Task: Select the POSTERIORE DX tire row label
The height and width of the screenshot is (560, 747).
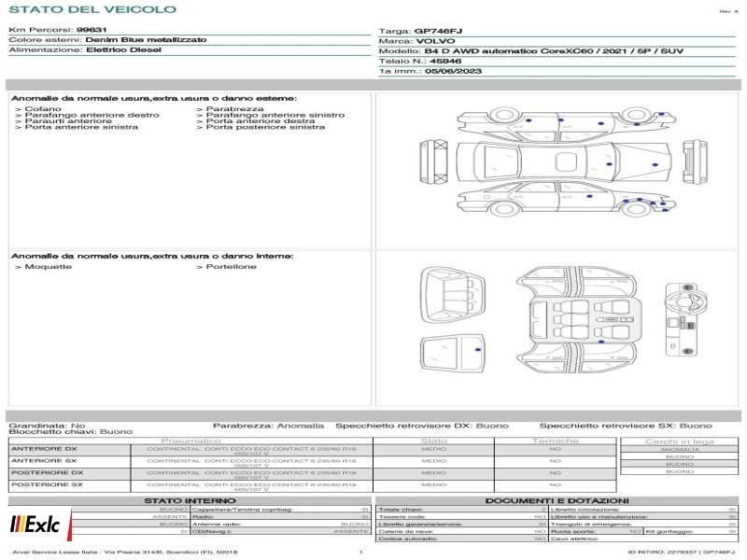Action: point(48,473)
